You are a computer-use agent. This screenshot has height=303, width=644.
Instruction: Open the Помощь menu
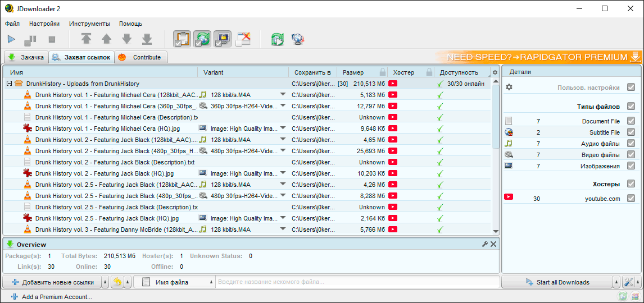[130, 24]
